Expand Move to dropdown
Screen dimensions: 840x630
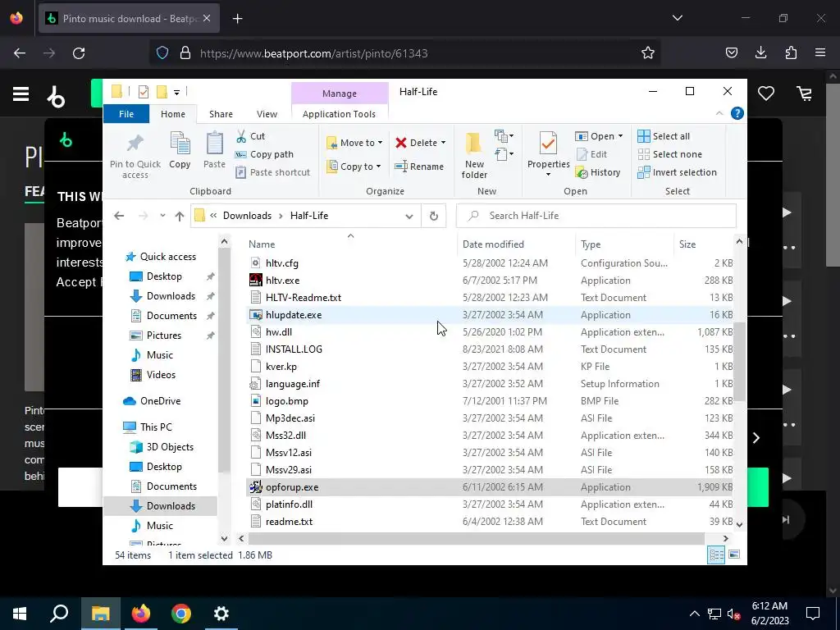click(x=381, y=143)
